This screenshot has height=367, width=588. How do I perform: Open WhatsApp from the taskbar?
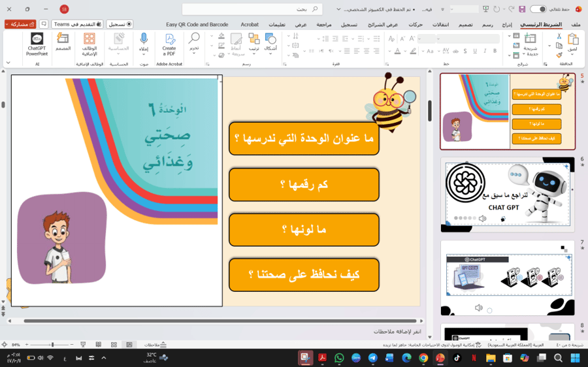[339, 358]
